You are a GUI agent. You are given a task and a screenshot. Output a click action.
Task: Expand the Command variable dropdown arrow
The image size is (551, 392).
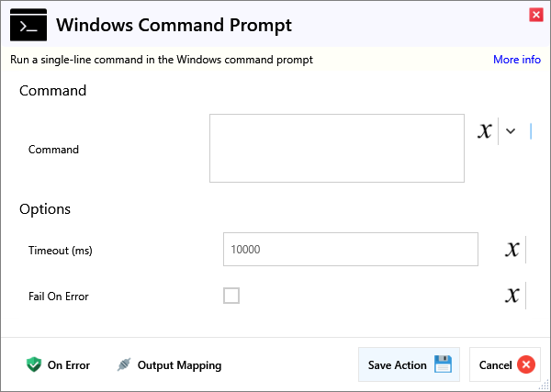(511, 131)
